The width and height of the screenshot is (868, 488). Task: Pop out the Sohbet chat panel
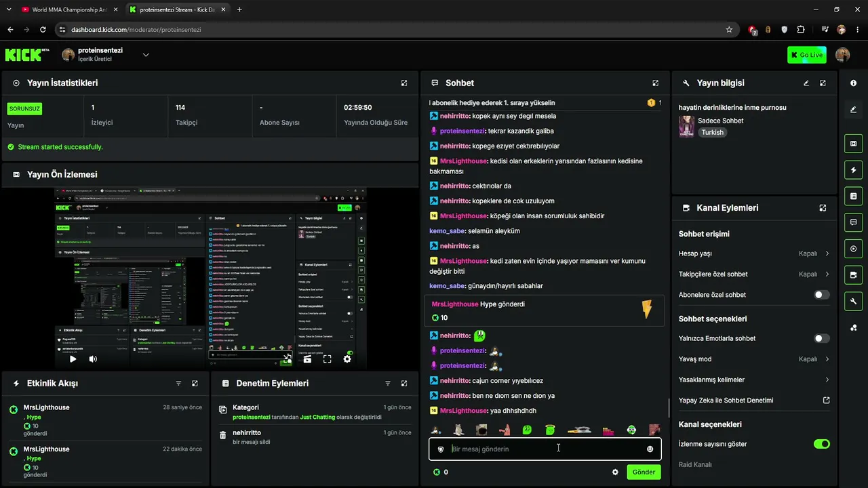655,83
